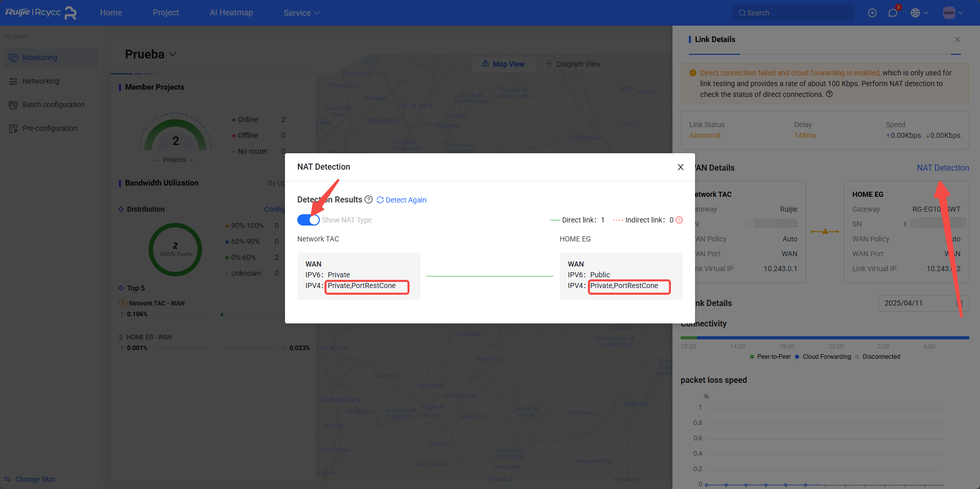Click the Connectivity timeline bar
980x489 pixels.
tap(825, 338)
